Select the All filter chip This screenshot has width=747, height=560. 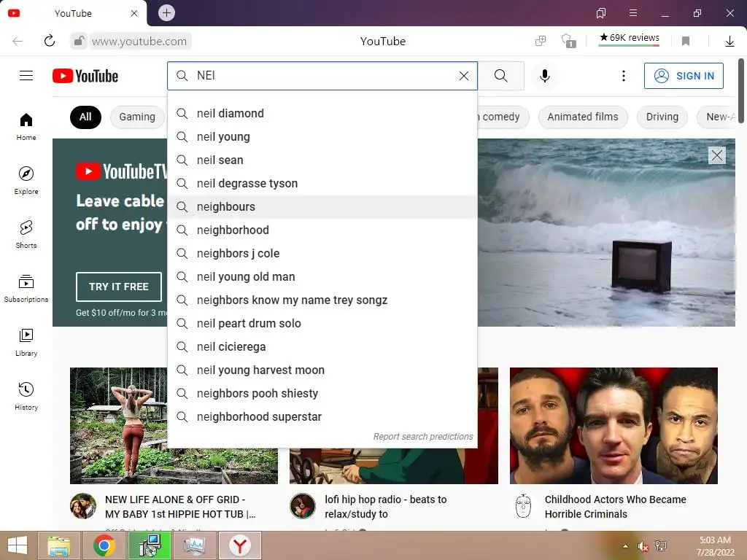(86, 117)
